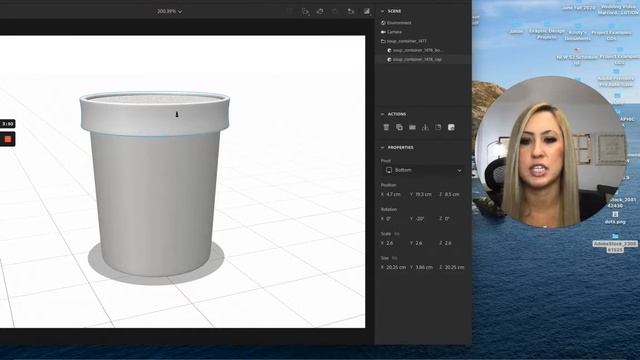Click the render preview icon in top toolbar
The image size is (640, 360).
coord(367,11)
